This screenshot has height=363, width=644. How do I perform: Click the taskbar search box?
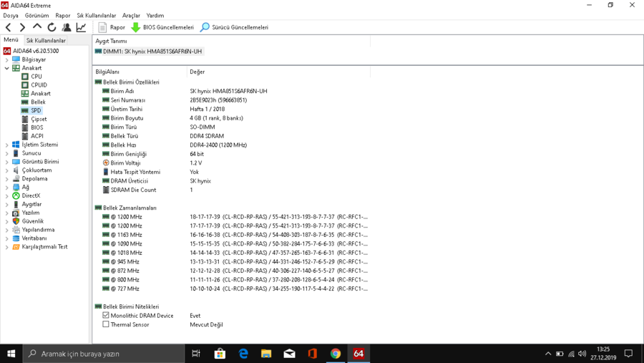(104, 354)
